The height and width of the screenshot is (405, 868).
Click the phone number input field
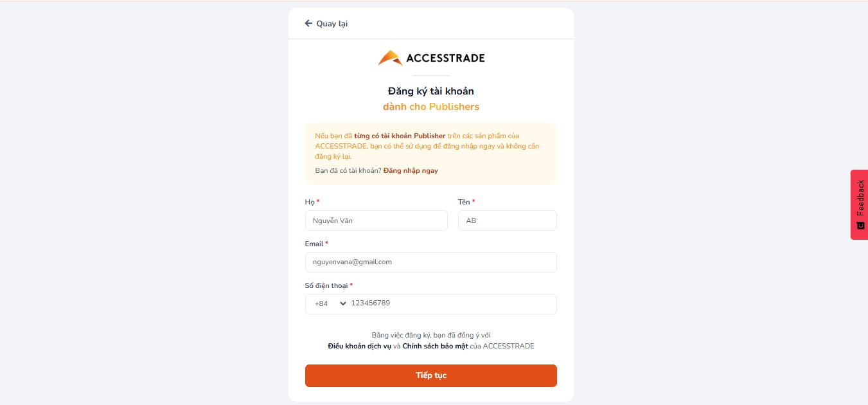tap(450, 303)
